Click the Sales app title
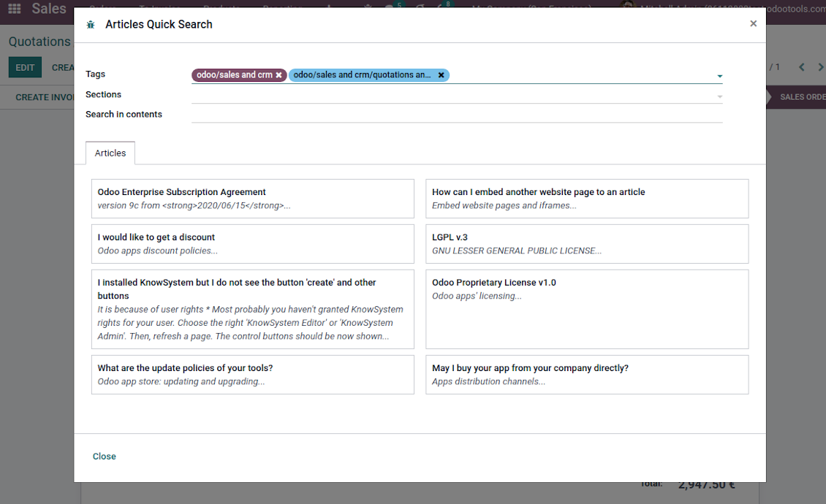This screenshot has height=504, width=826. (48, 9)
